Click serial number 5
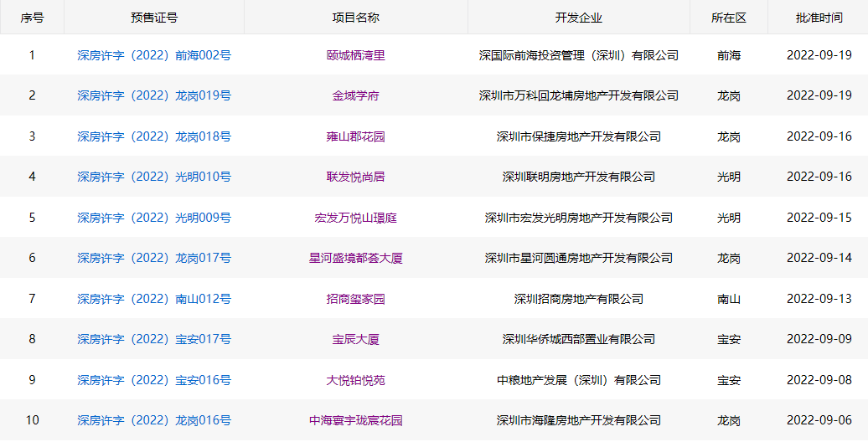The width and height of the screenshot is (868, 442). [x=32, y=218]
